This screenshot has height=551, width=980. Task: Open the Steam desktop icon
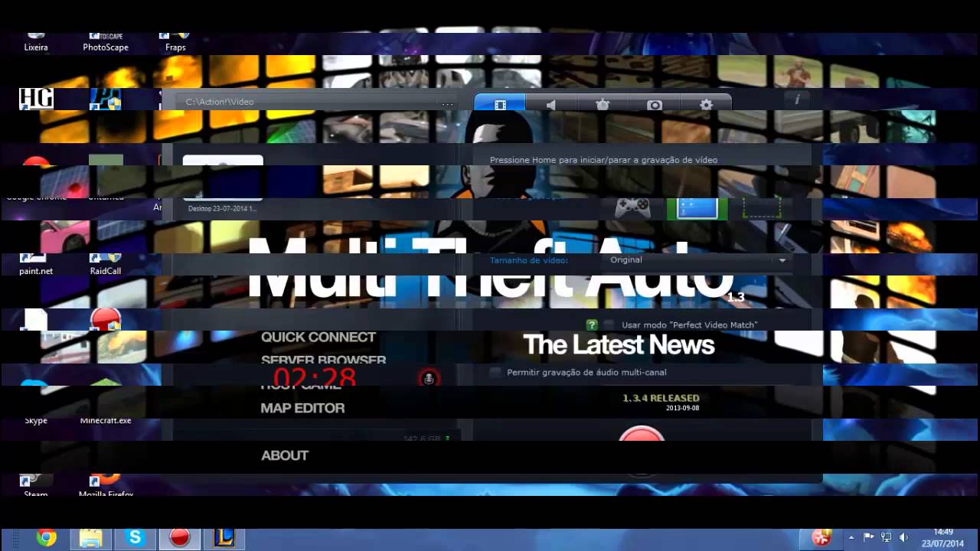coord(36,485)
